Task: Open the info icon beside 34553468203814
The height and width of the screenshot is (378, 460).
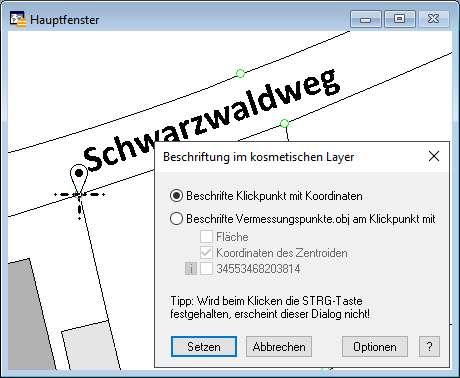Action: coord(191,269)
